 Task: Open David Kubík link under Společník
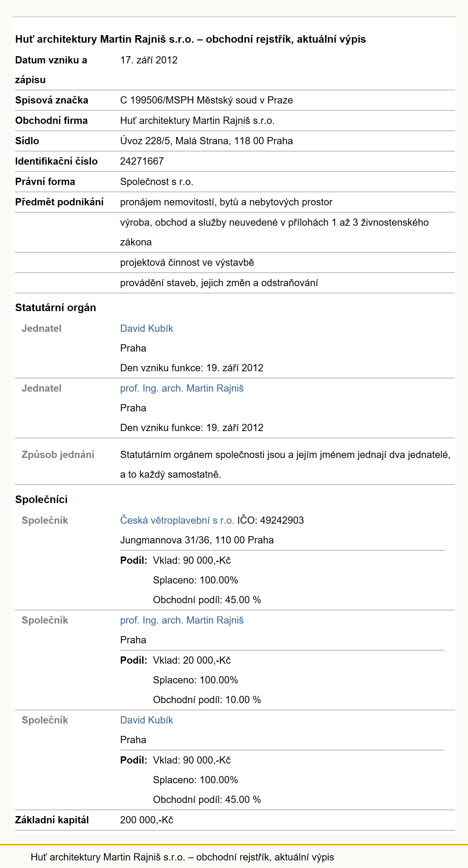[146, 720]
